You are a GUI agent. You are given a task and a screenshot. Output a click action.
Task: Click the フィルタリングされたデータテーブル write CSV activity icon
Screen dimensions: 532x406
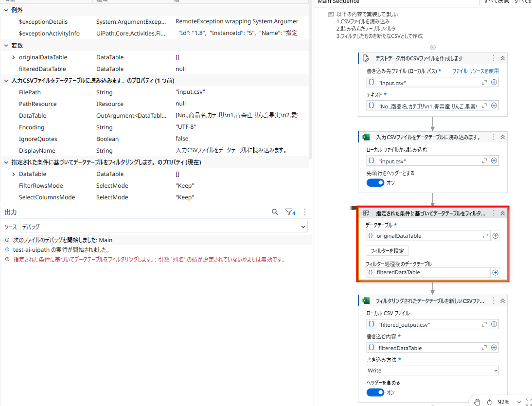[366, 301]
